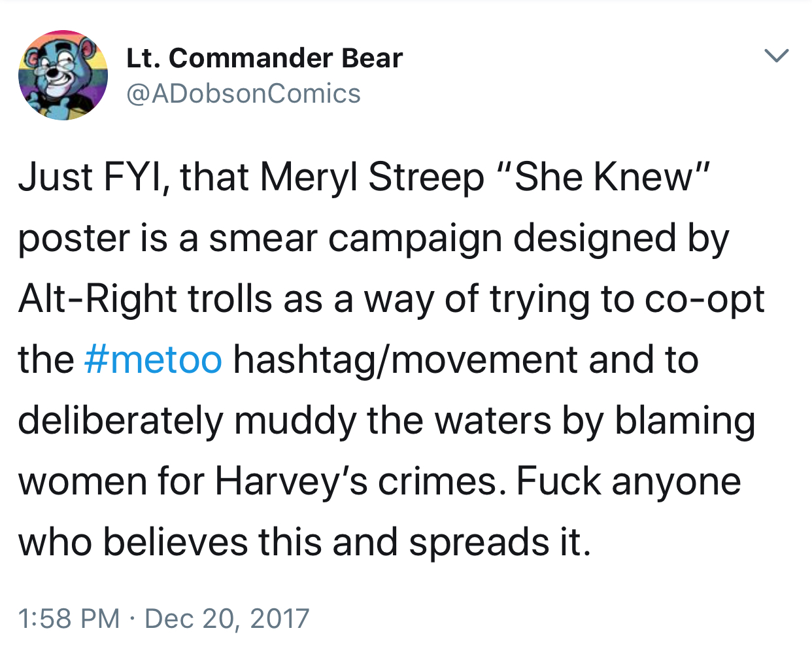
Task: Click the Dec 20, 2017 date
Action: pyautogui.click(x=227, y=618)
